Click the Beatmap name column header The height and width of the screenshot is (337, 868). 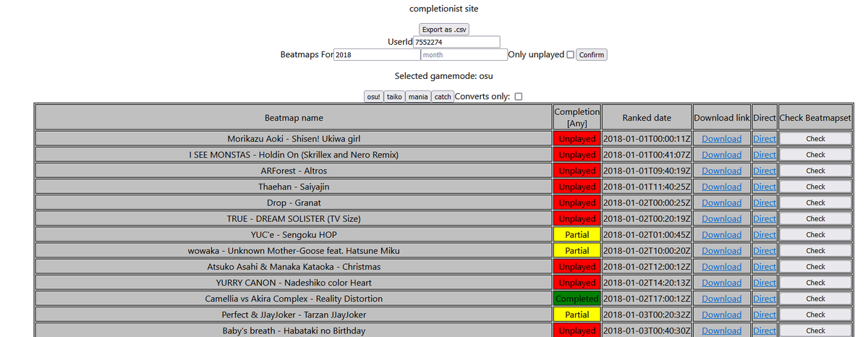pyautogui.click(x=294, y=117)
